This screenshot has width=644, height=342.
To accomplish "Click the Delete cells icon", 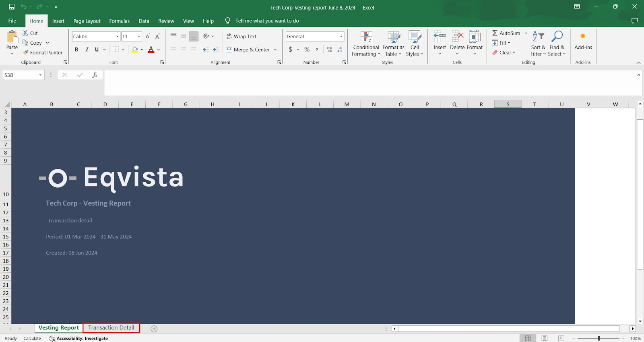I will (457, 37).
